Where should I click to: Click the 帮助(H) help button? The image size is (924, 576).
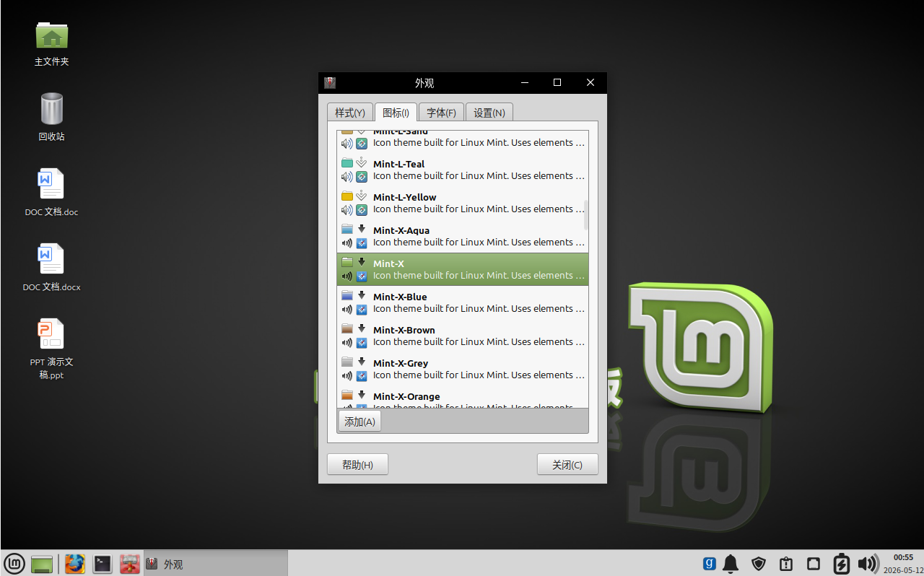pyautogui.click(x=357, y=465)
